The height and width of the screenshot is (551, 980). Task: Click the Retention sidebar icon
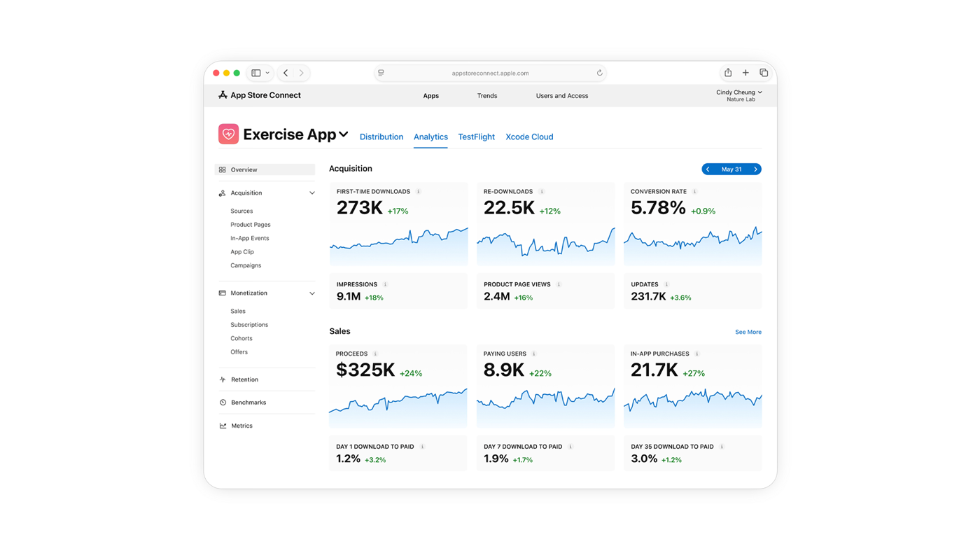[223, 379]
